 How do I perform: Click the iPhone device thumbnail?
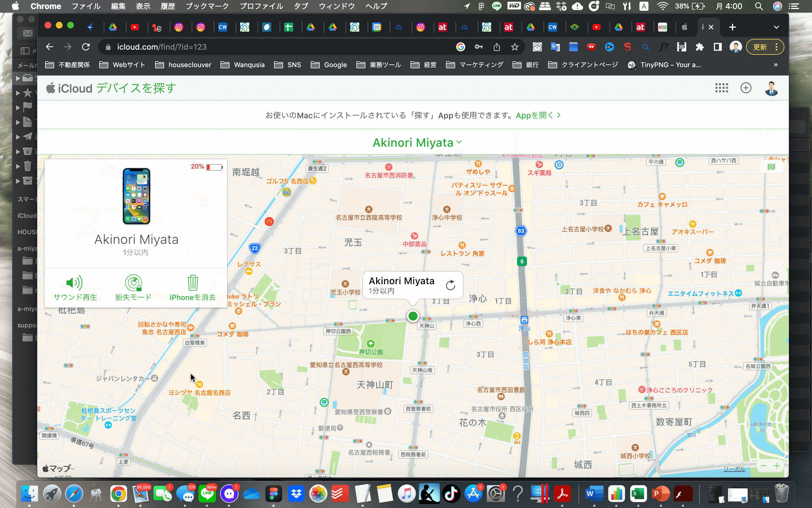pos(136,196)
